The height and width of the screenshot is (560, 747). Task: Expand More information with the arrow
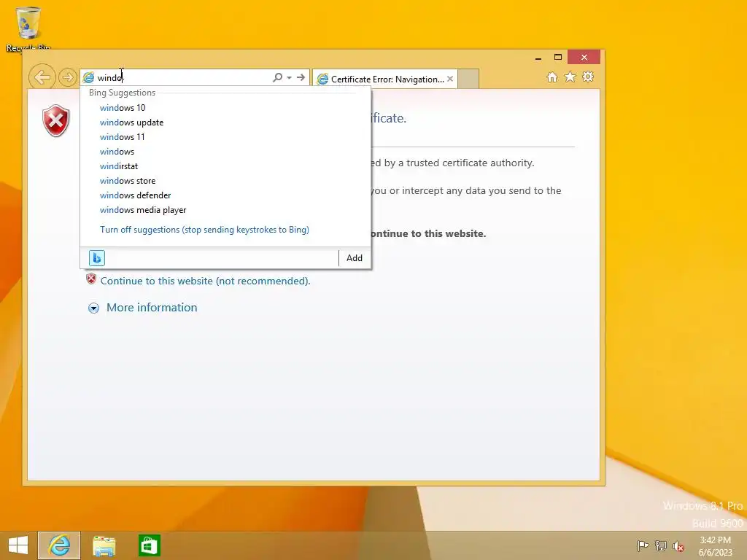click(x=94, y=308)
